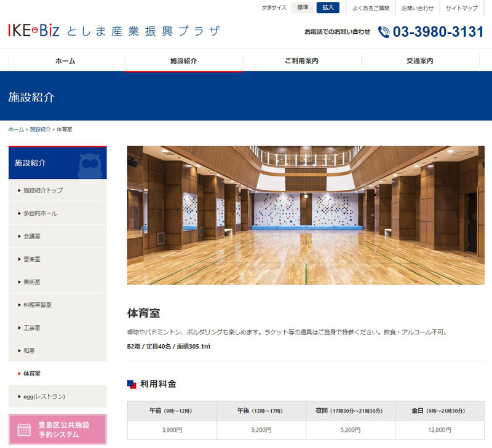This screenshot has width=492, height=448.
Task: Open egg(レストラン) sidebar entry
Action: pyautogui.click(x=44, y=396)
